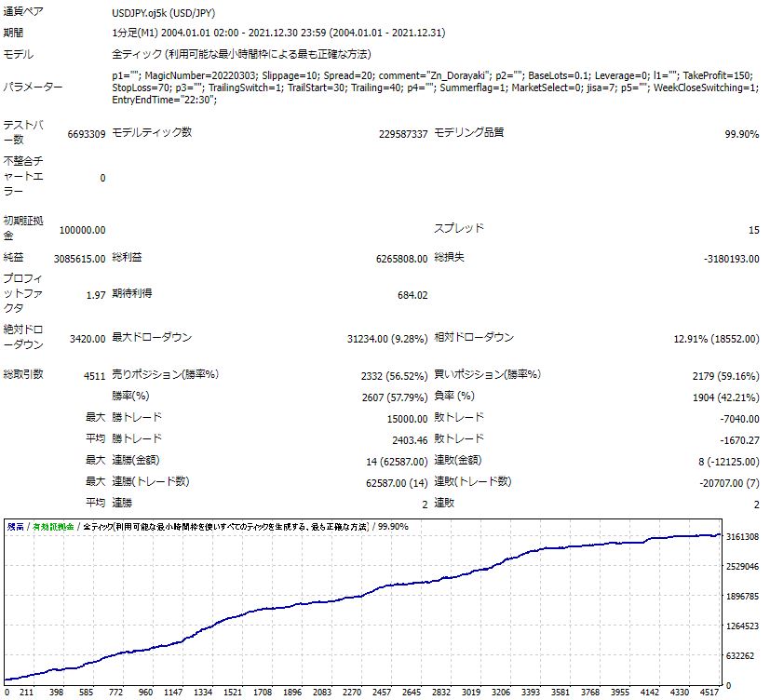Click the model ticks value 229587337
The image size is (770, 700).
403,134
